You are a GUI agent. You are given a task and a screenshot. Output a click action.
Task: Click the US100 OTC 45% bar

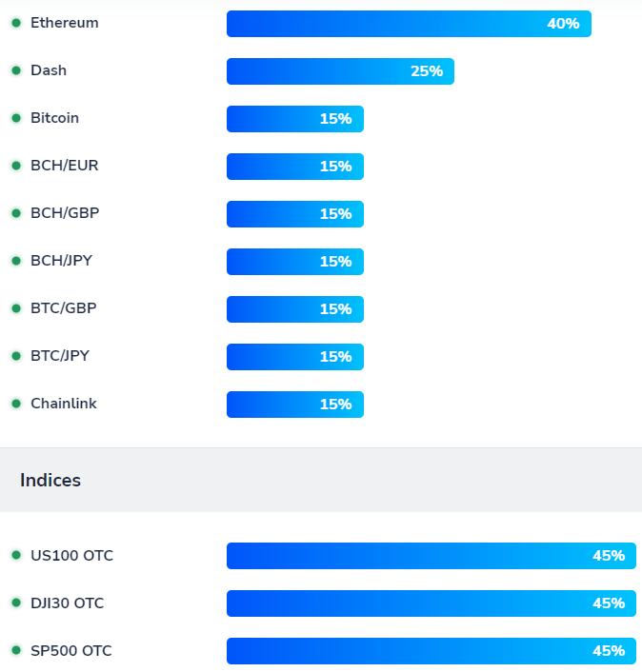click(x=431, y=556)
